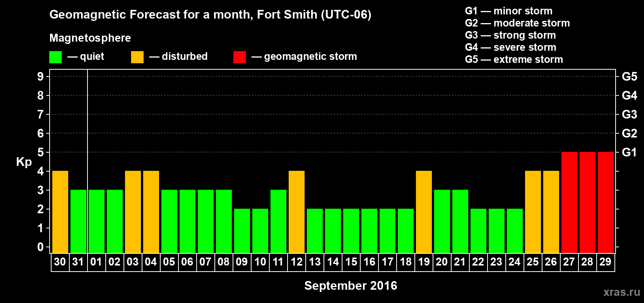Click the "G3" right axis label
Screen dimensions: 644x303
[x=630, y=114]
